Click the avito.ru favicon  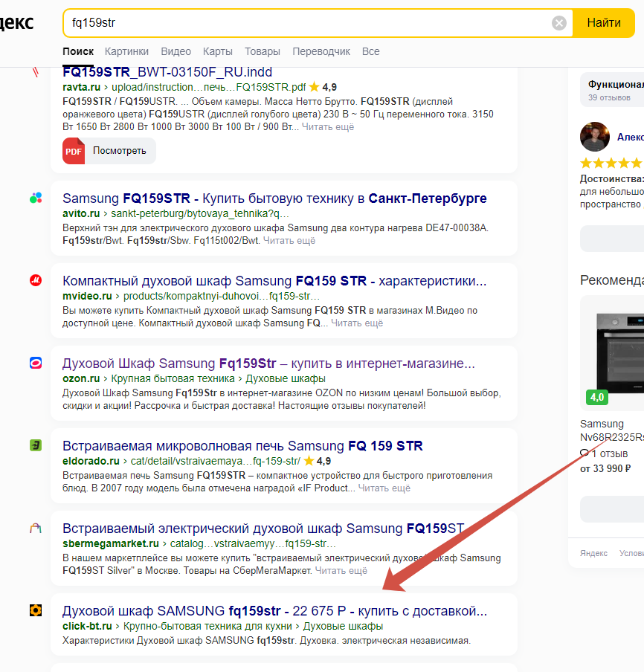[36, 198]
